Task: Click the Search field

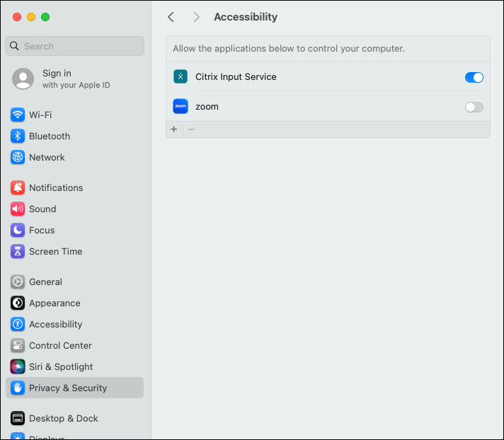Action: pos(74,46)
